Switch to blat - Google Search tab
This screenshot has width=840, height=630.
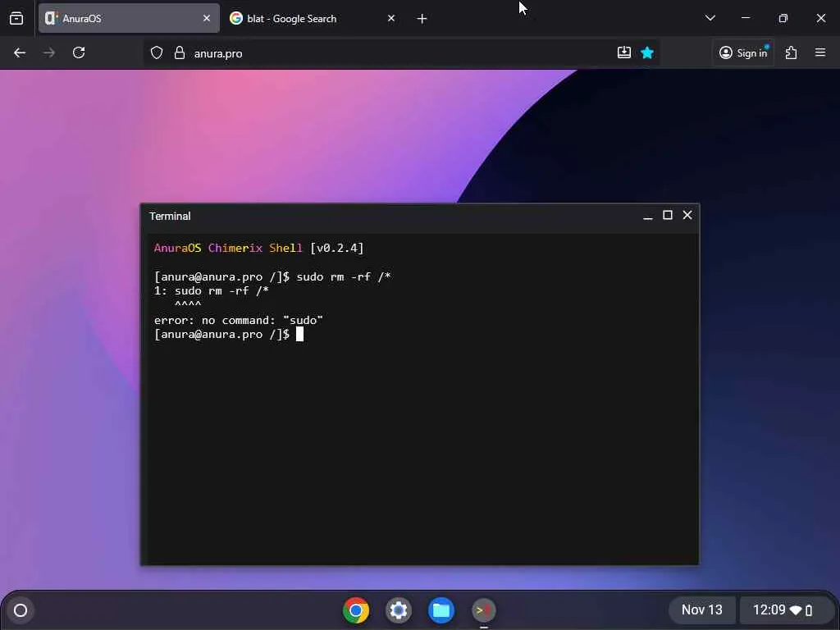coord(313,18)
